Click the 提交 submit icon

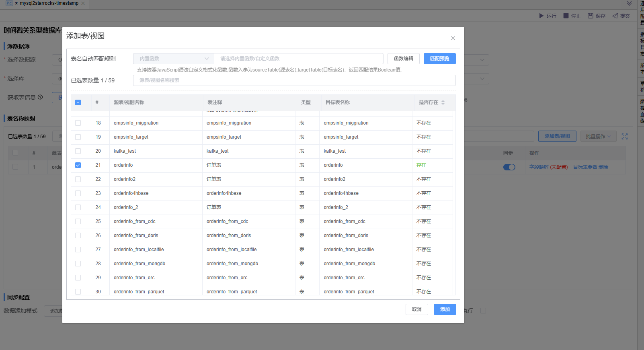615,16
